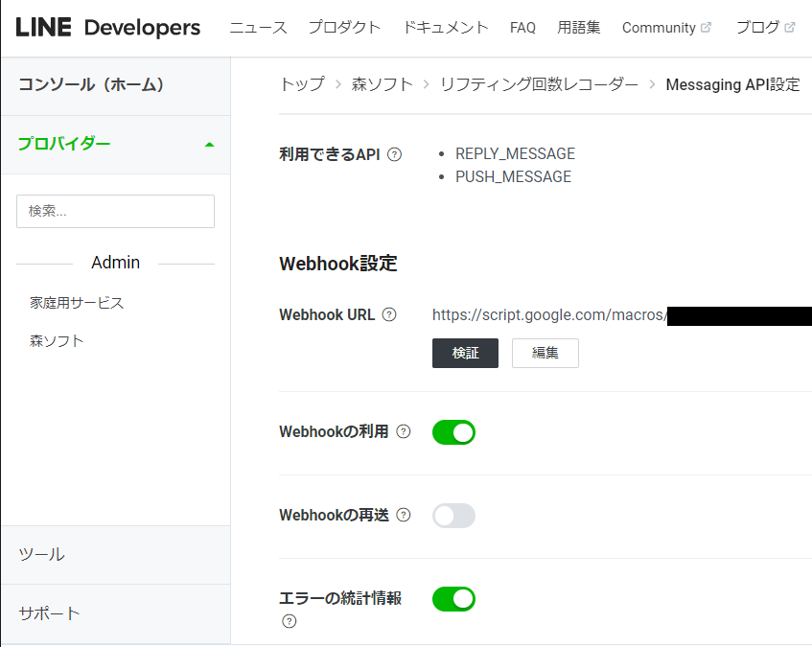Click the 検証 verify button

pyautogui.click(x=465, y=353)
